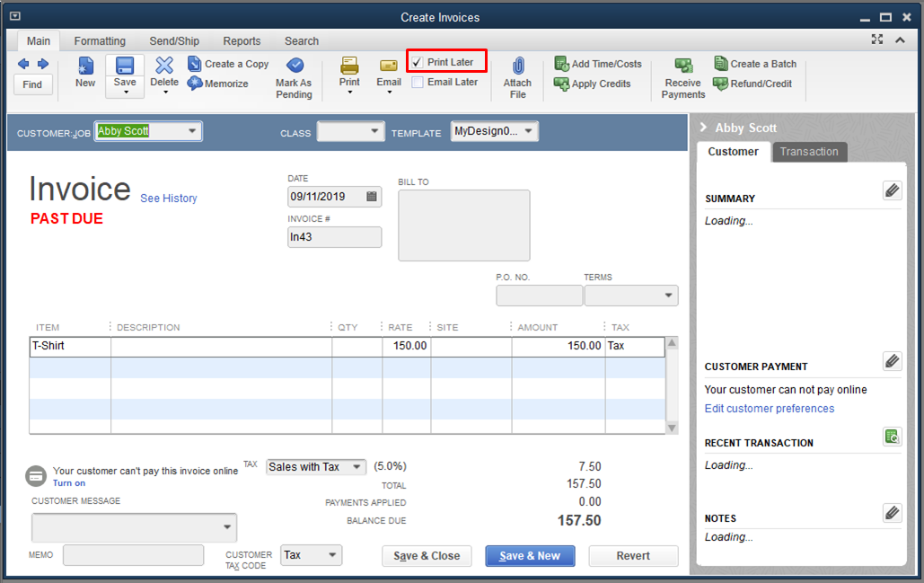Viewport: 924px width, 583px height.
Task: Open the Formatting ribbon tab
Action: tap(100, 40)
